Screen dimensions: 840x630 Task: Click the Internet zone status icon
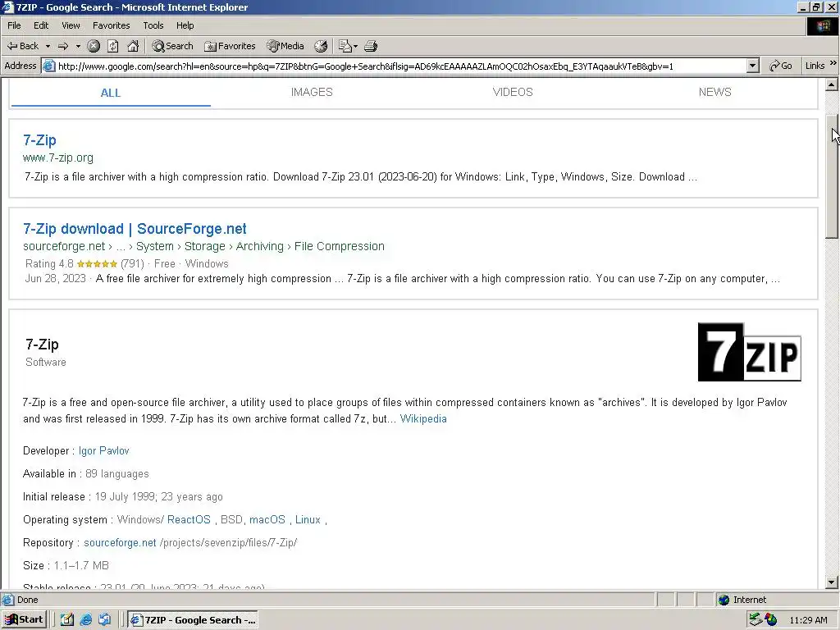coord(724,600)
